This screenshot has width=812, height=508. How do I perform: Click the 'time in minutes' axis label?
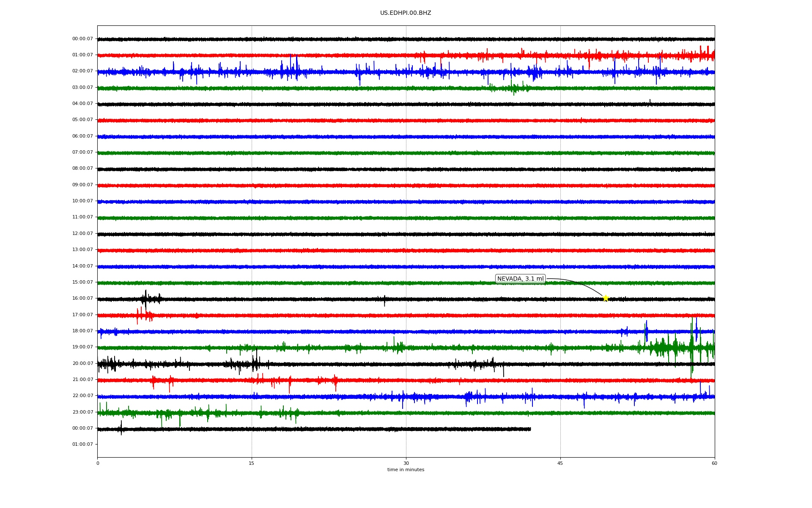pos(405,470)
